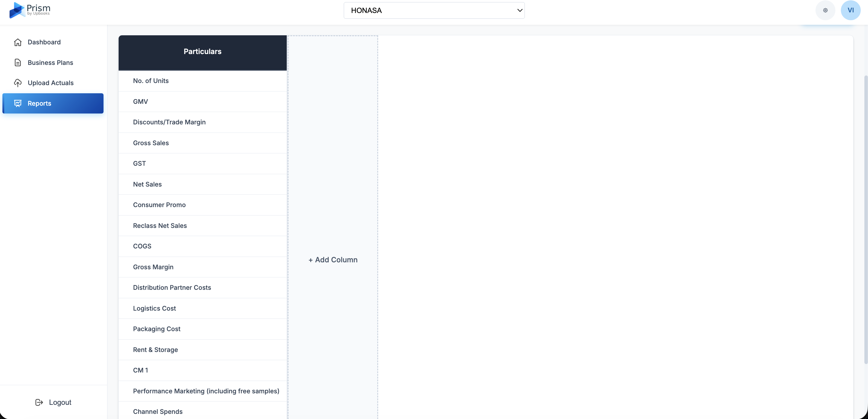Image resolution: width=868 pixels, height=419 pixels.
Task: Click the Prism by Upbooks logo
Action: point(30,10)
